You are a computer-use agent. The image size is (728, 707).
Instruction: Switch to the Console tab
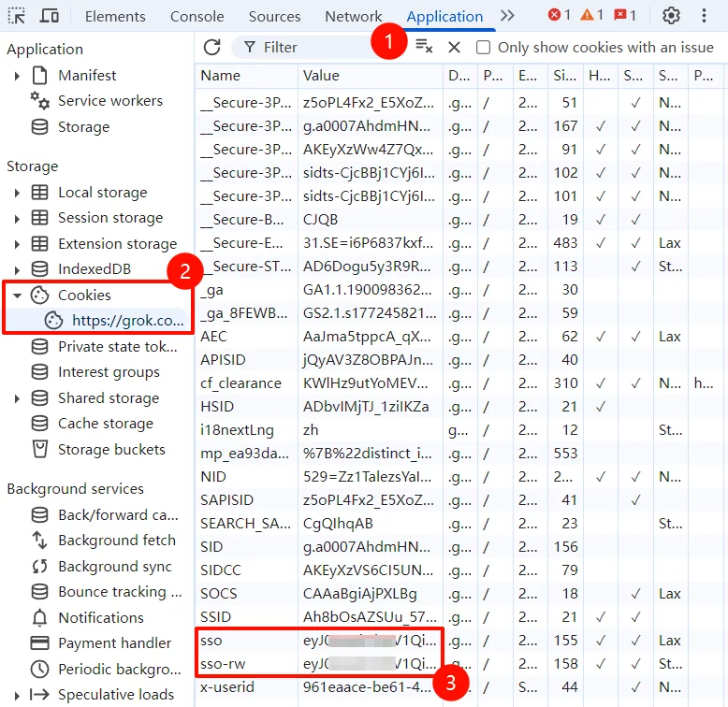tap(197, 16)
